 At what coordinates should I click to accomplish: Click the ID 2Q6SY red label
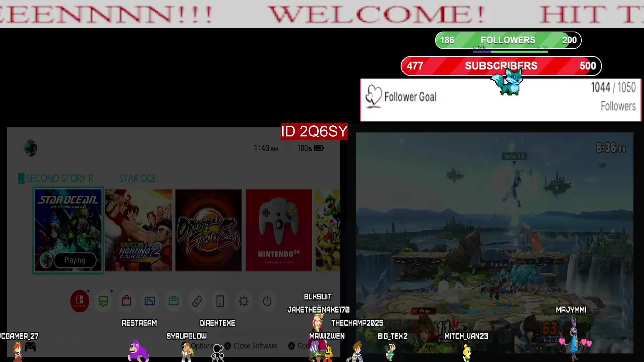coord(314,132)
